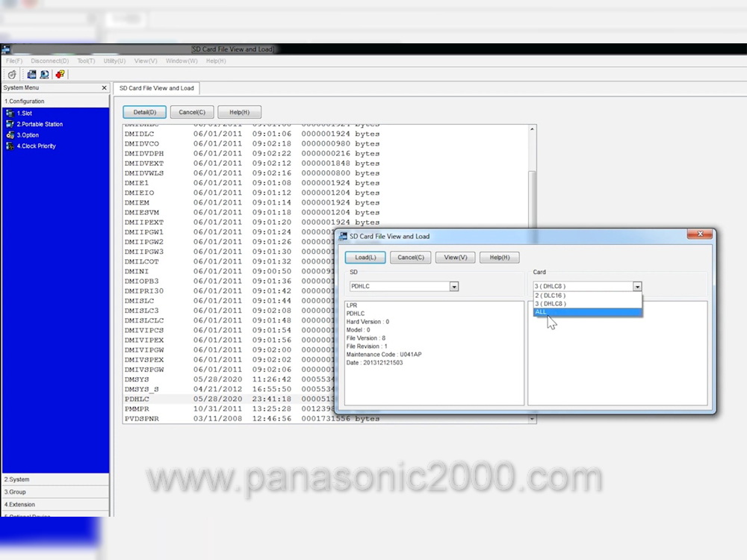The height and width of the screenshot is (560, 747).
Task: Click the Detail(D) button
Action: tap(144, 112)
